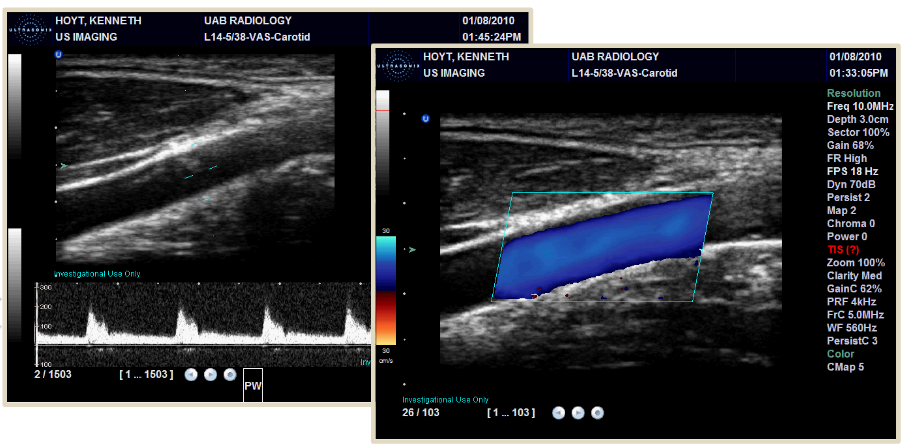Click HOYT, KENNETH name in the front window
The height and width of the screenshot is (445, 916).
[x=466, y=57]
